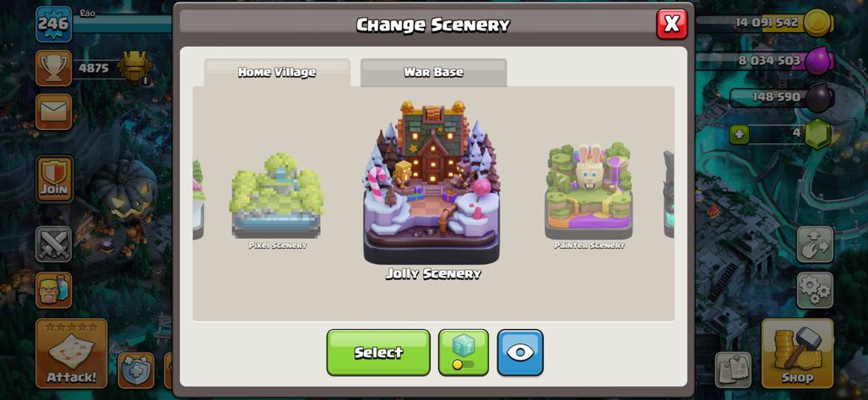Choose the Painter Scenery thumbnail

pos(589,195)
